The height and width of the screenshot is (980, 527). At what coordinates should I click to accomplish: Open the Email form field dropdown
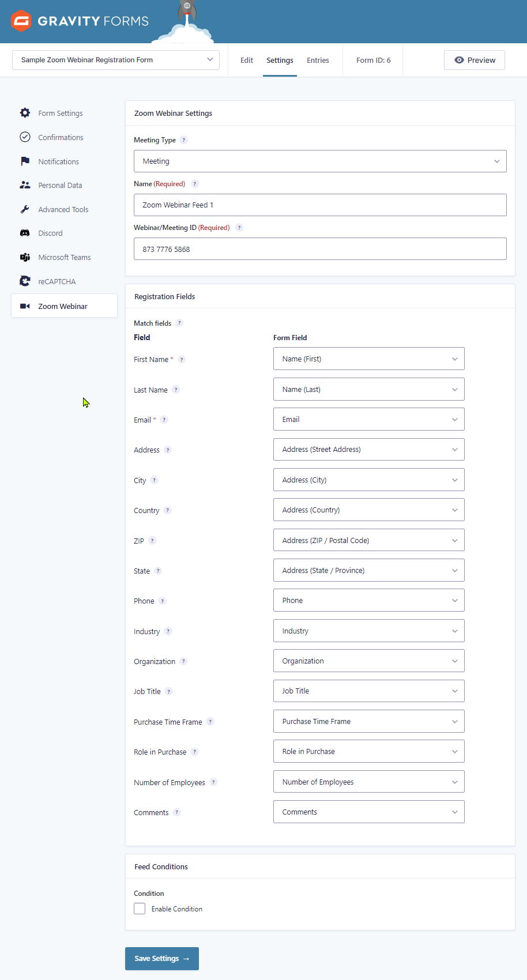pyautogui.click(x=368, y=419)
